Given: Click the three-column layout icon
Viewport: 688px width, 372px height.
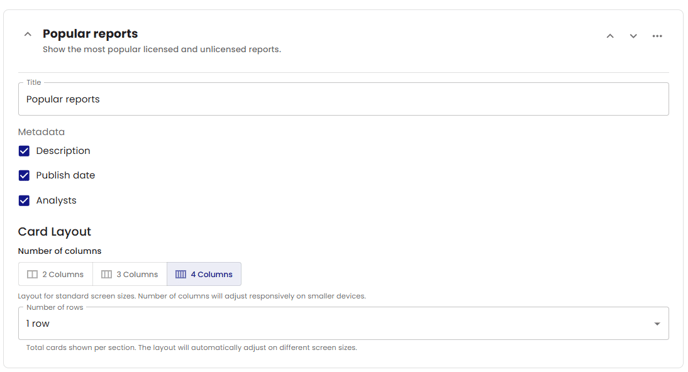Looking at the screenshot, I should pyautogui.click(x=106, y=274).
